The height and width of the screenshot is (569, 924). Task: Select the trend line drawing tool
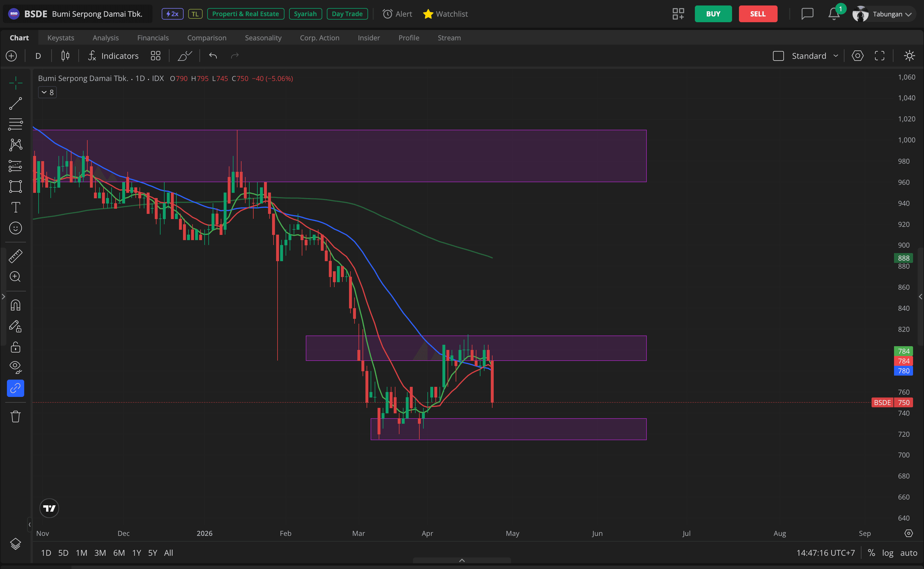[x=16, y=104]
